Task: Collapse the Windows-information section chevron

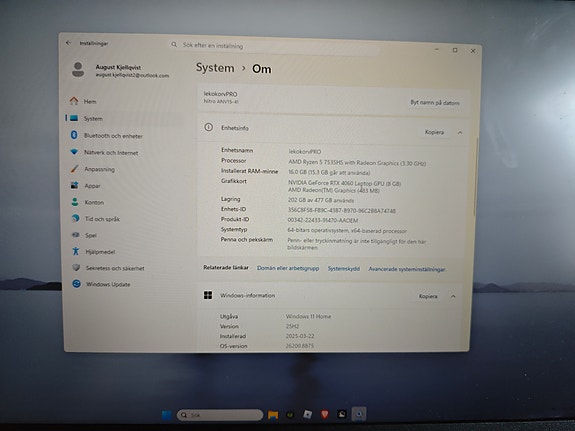Action: pos(453,296)
